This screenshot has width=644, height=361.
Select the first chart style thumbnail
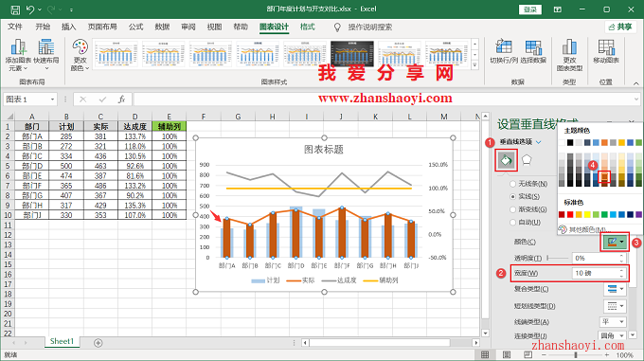pyautogui.click(x=116, y=54)
